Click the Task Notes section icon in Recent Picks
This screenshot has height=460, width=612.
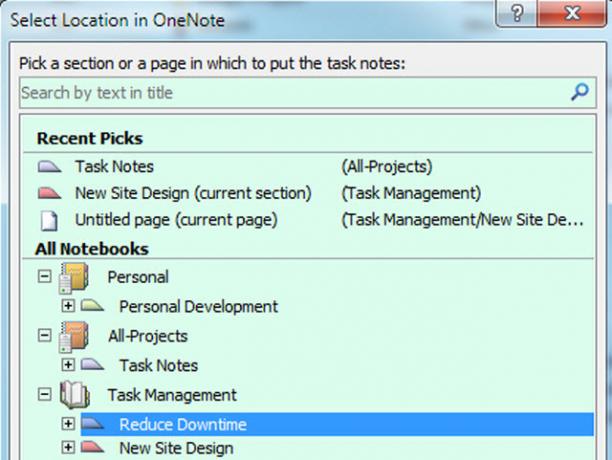coord(49,167)
